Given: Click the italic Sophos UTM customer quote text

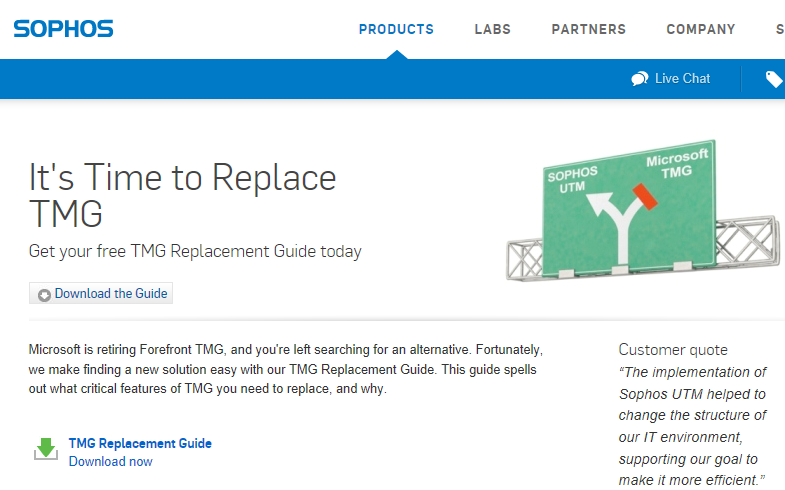Looking at the screenshot, I should (692, 425).
